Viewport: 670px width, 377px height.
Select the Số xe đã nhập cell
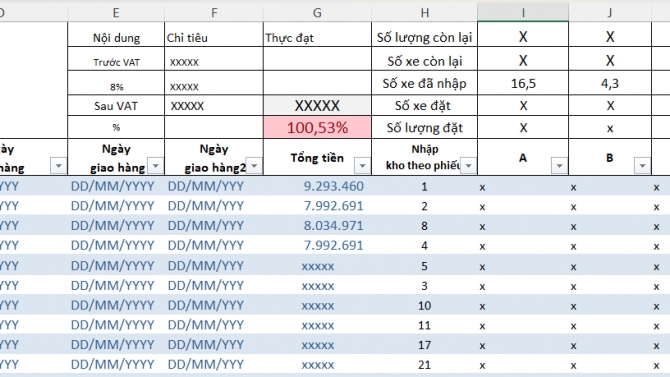[x=424, y=83]
